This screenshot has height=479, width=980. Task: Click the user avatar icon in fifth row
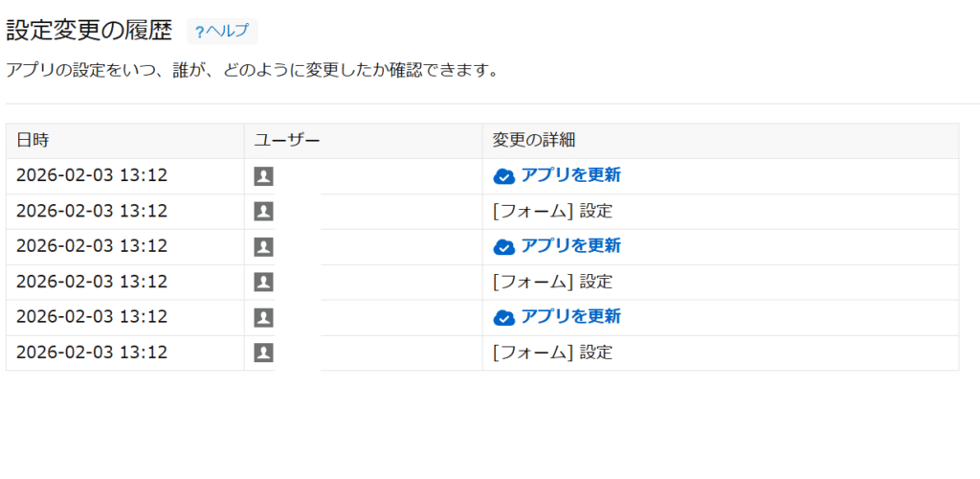(x=264, y=317)
